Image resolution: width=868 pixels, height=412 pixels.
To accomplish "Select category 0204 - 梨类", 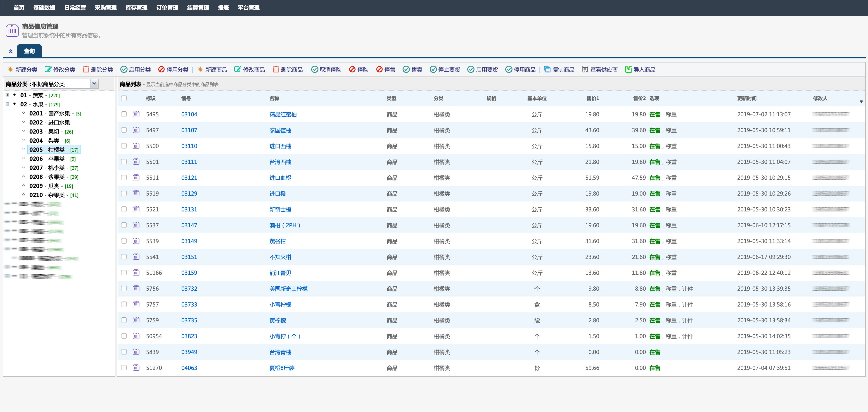I will tap(50, 141).
